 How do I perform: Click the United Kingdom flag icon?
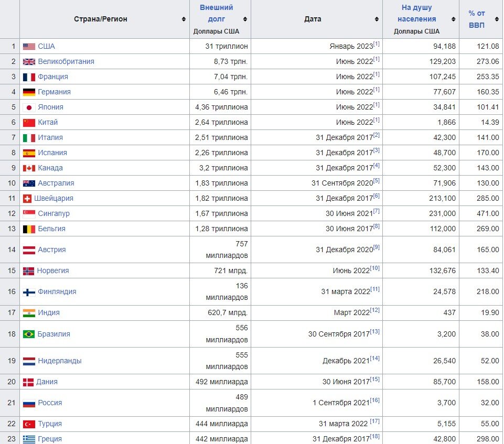(29, 62)
